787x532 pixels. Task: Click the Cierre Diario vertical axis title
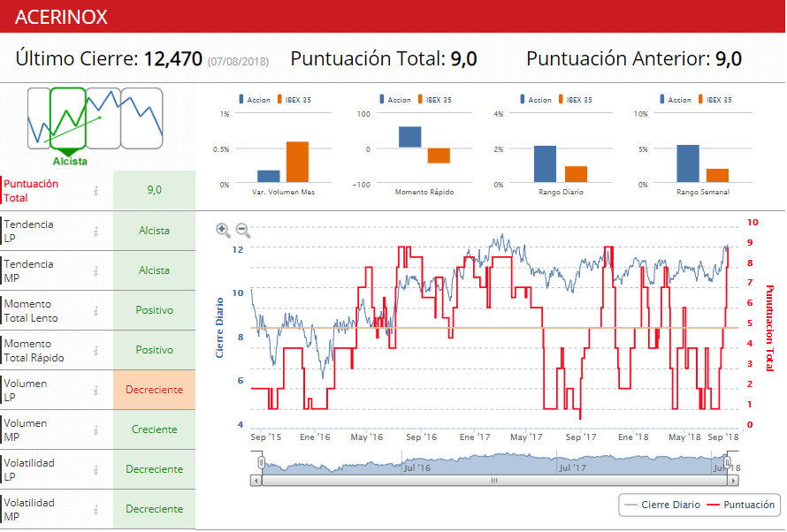click(219, 328)
